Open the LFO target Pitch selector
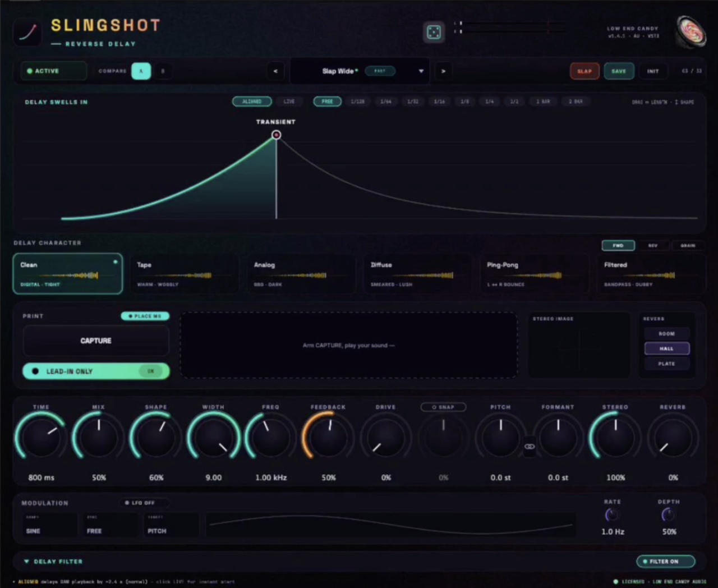The image size is (718, 588). coord(171,525)
